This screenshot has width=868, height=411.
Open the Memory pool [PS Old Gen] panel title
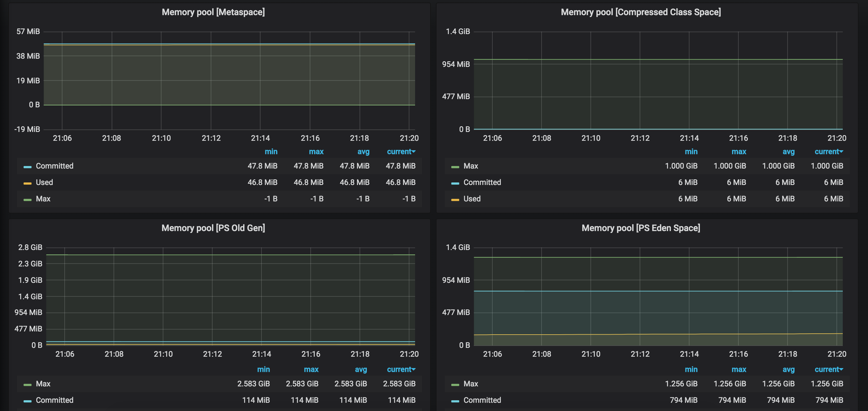point(213,228)
